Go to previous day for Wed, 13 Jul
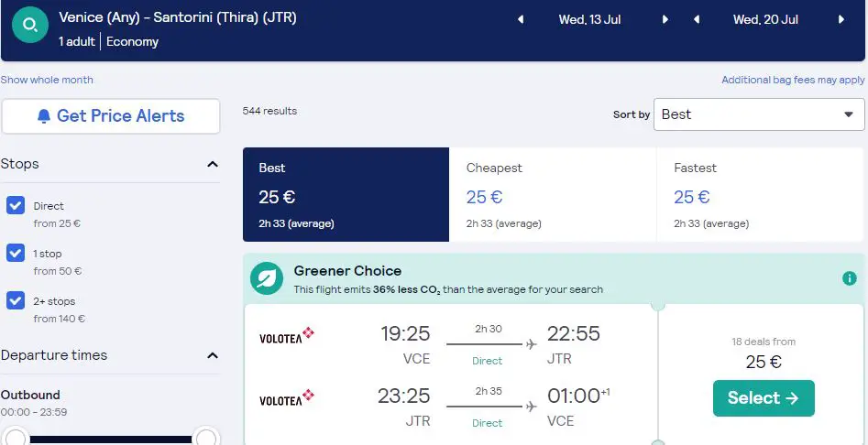868x445 pixels. pos(521,20)
